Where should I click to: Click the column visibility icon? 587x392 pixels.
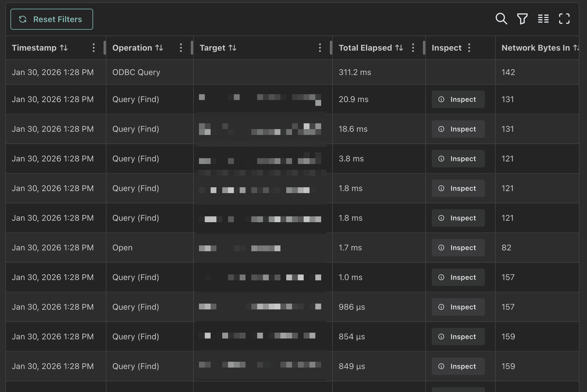(543, 19)
